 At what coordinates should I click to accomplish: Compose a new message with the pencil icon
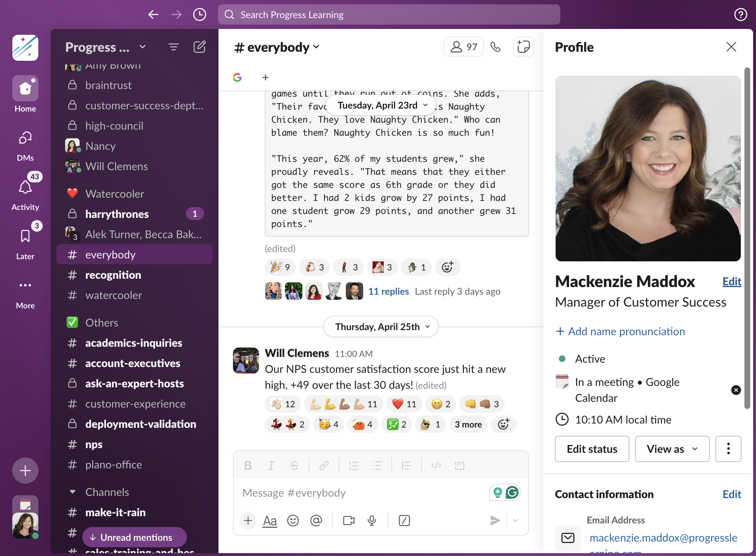point(200,47)
